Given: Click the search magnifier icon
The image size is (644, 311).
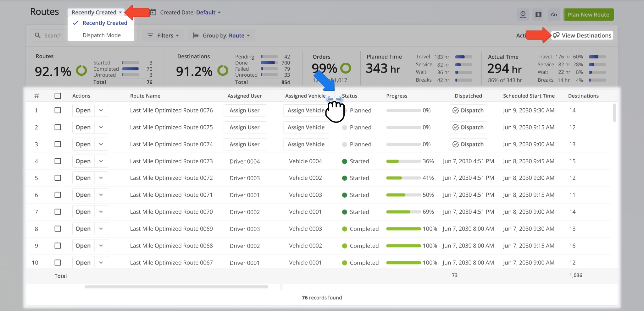Looking at the screenshot, I should pos(38,35).
